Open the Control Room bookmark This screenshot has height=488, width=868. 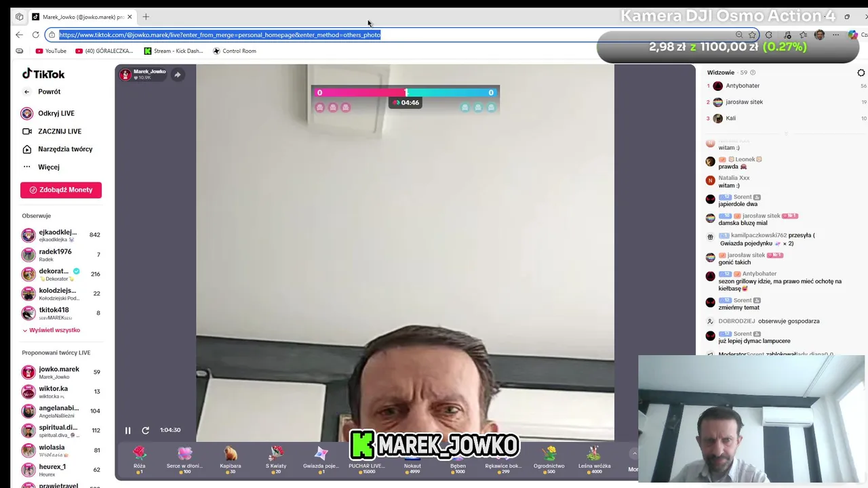pos(235,51)
